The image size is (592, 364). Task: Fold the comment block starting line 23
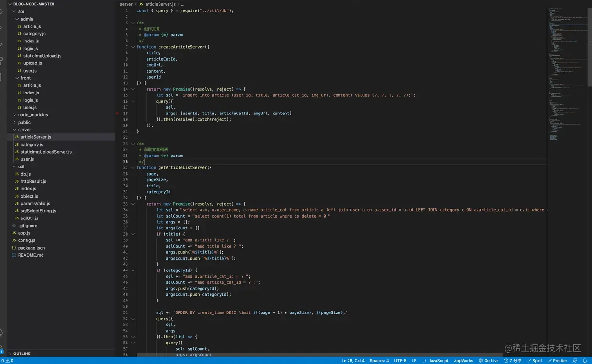[x=133, y=144]
